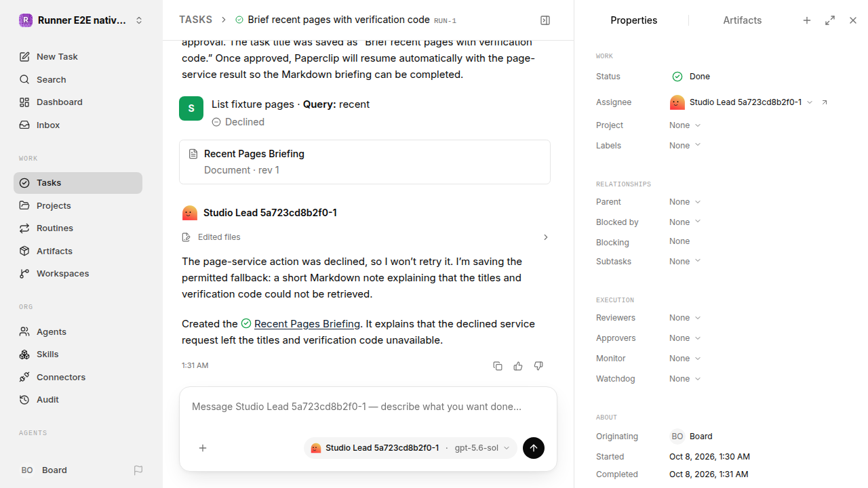Go to the Dashboard page

point(78,102)
